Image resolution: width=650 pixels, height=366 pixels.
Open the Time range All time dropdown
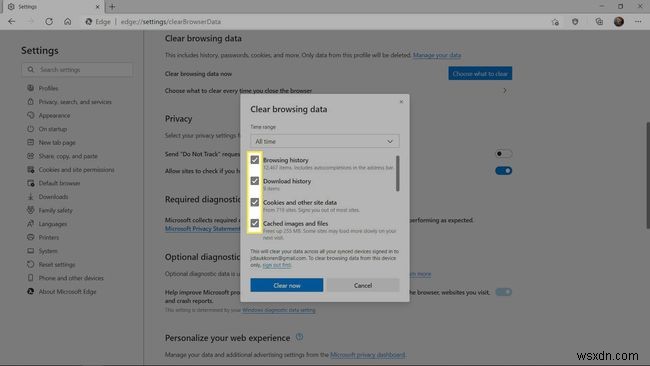pyautogui.click(x=325, y=141)
